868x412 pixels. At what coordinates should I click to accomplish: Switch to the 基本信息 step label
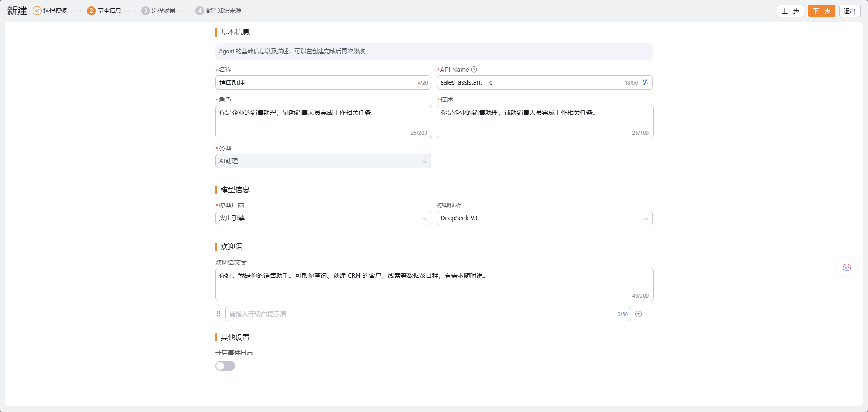109,11
